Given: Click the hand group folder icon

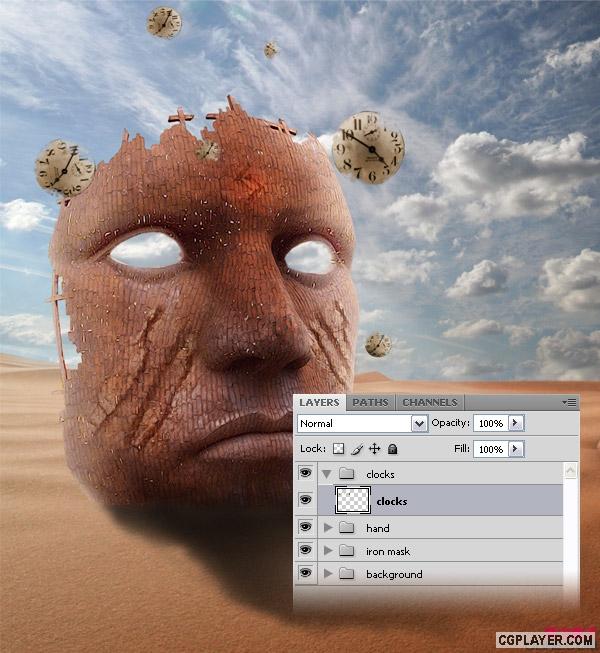Looking at the screenshot, I should (346, 528).
